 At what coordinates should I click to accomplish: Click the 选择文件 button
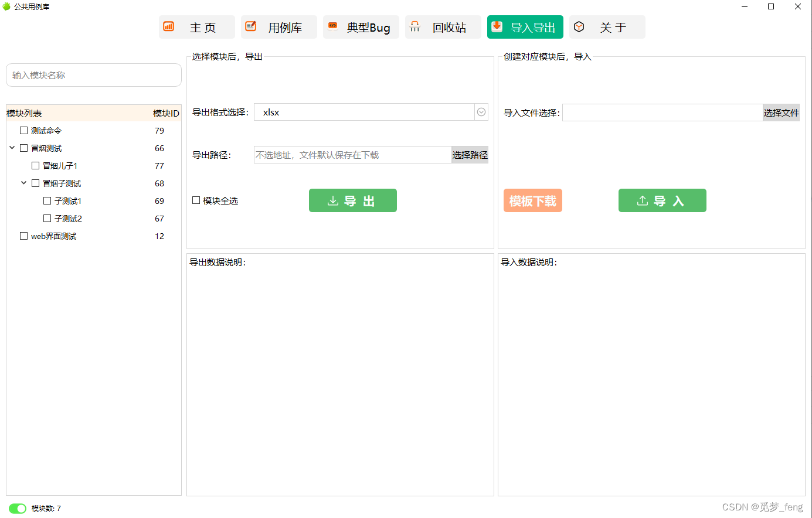coord(781,113)
